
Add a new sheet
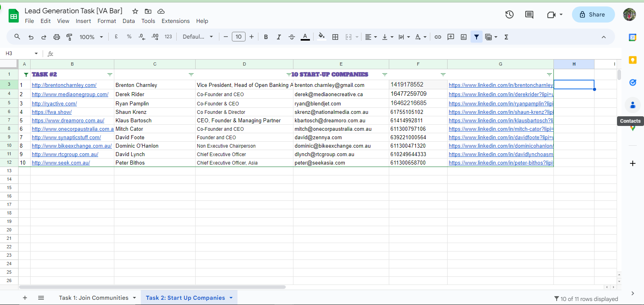(25, 298)
